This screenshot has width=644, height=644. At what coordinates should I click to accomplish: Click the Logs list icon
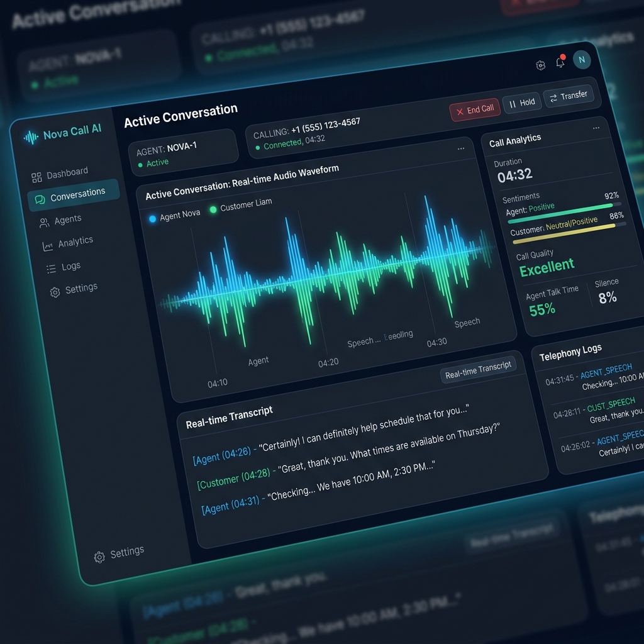tap(51, 269)
